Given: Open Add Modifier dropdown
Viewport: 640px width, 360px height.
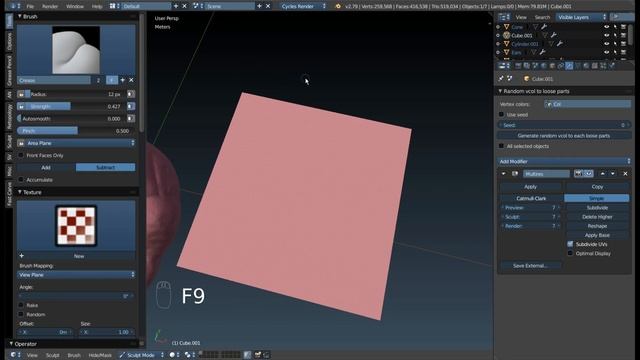Looking at the screenshot, I should (x=564, y=161).
